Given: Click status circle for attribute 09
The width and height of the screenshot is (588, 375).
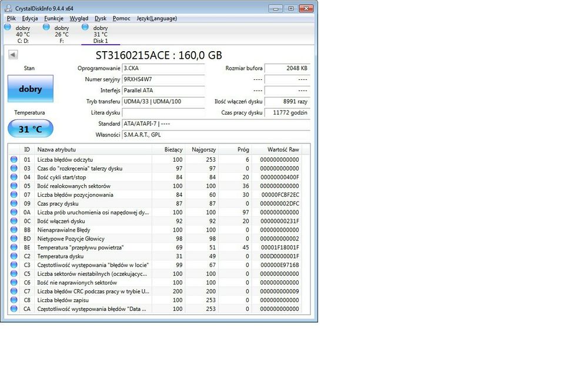Looking at the screenshot, I should (x=14, y=203).
